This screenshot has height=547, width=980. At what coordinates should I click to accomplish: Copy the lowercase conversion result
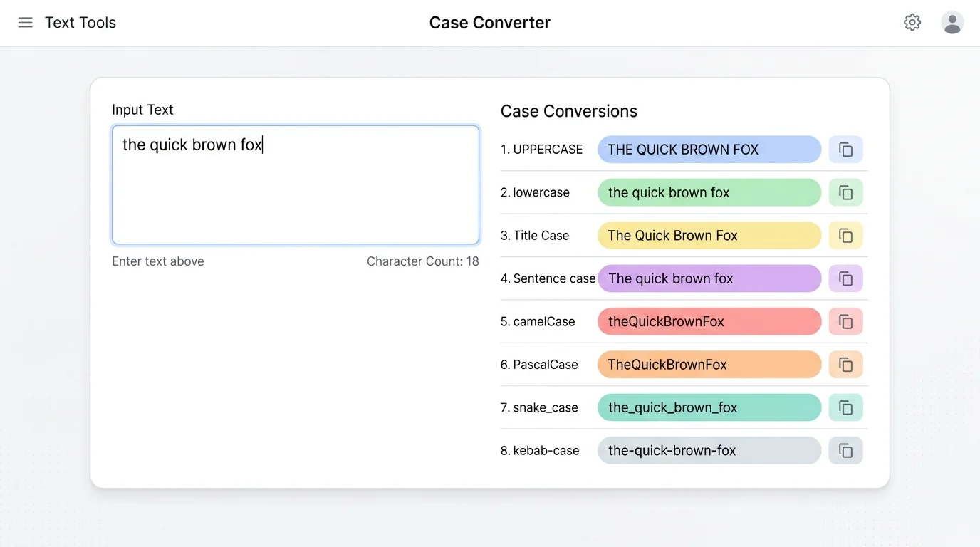pyautogui.click(x=845, y=192)
